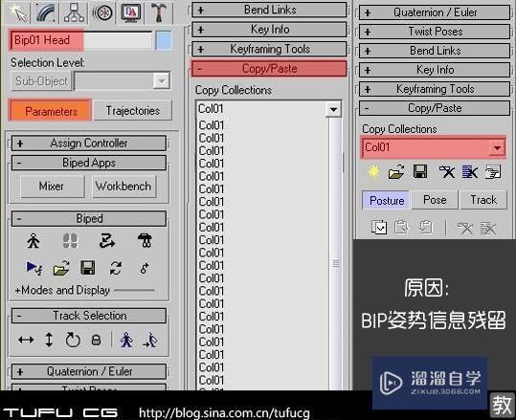This screenshot has width=516, height=420.
Task: Expand Keyframing Tools rollout in right panel
Action: click(435, 89)
